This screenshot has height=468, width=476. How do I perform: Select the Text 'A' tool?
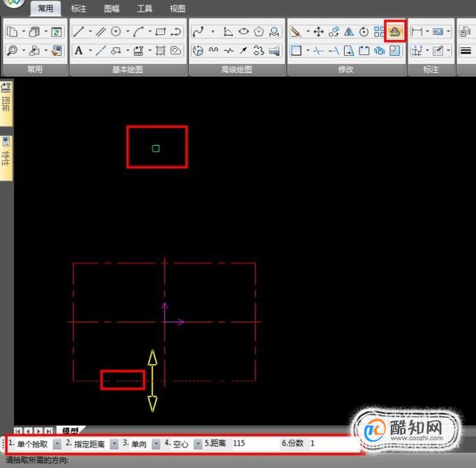(79, 50)
